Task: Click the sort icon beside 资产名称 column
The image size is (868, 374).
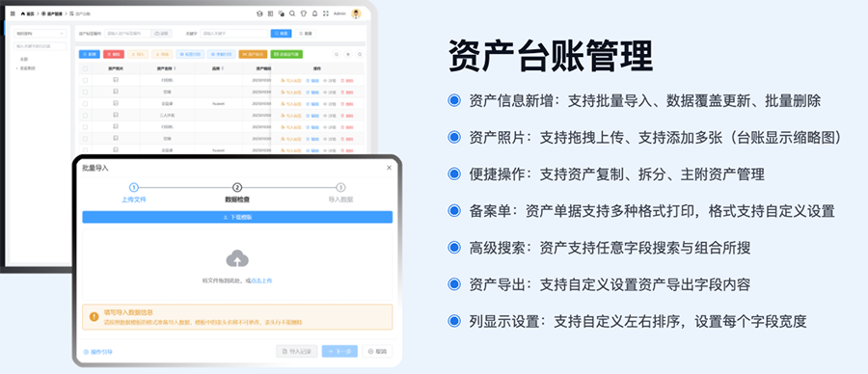Action: click(x=175, y=68)
